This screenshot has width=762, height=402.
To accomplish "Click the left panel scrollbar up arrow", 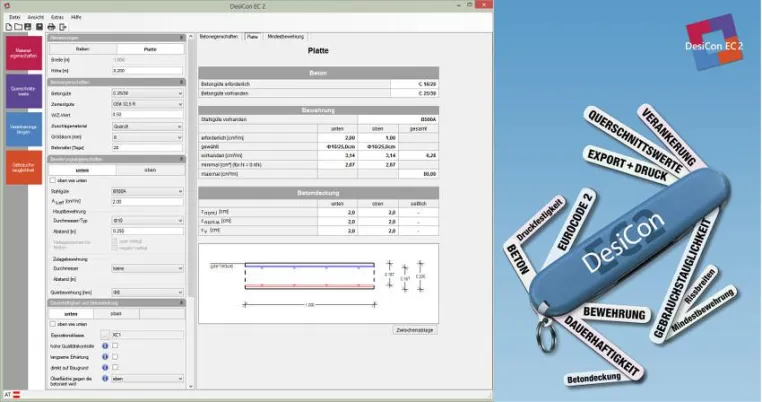I will 190,37.
